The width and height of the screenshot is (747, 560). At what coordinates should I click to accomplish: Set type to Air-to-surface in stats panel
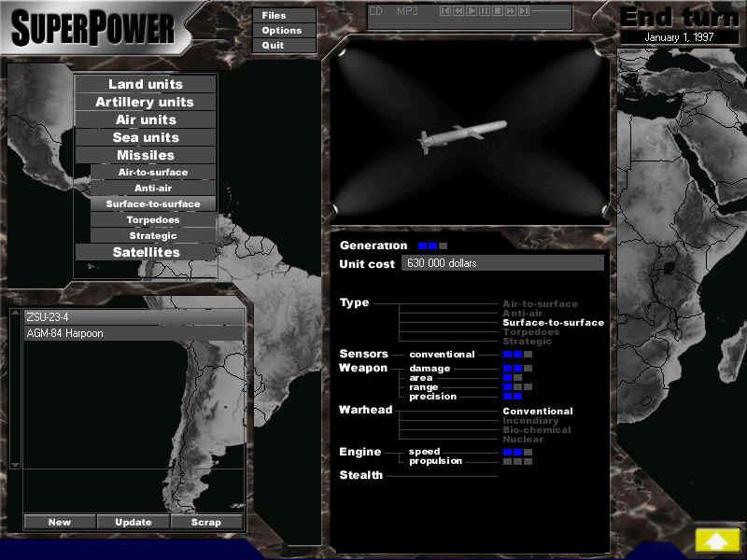(x=540, y=304)
